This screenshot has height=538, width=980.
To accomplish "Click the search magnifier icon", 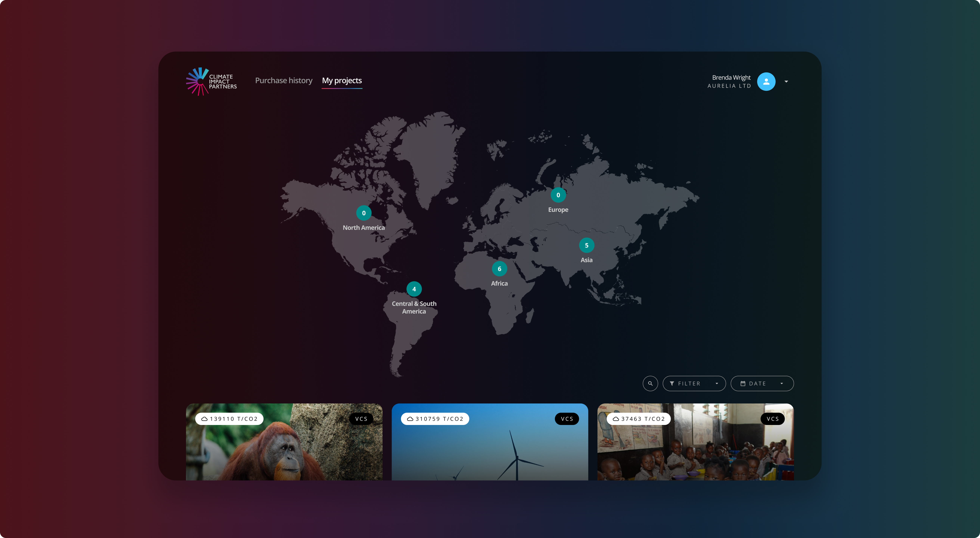I will click(x=650, y=384).
